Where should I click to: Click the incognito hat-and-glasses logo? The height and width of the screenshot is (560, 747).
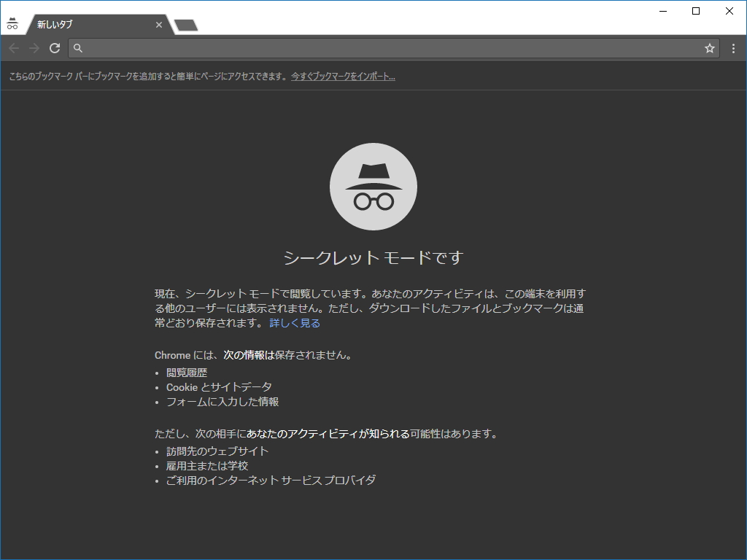pos(373,186)
